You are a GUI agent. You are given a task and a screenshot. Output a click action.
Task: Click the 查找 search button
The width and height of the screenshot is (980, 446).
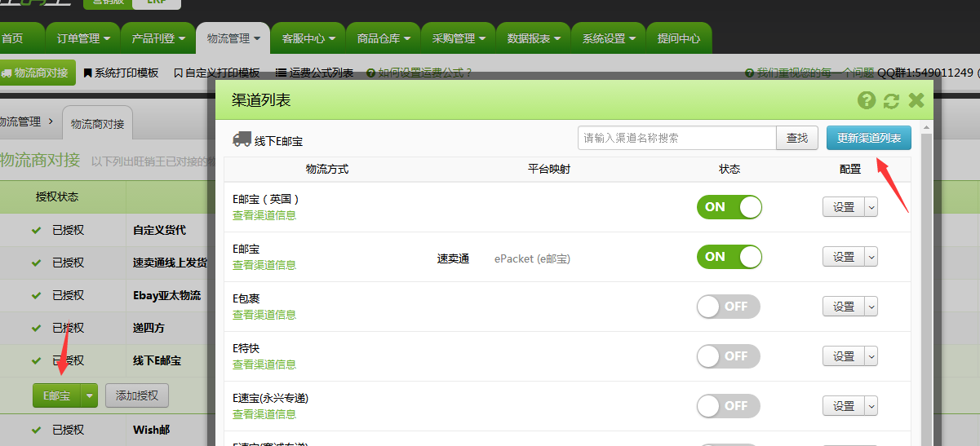(797, 139)
